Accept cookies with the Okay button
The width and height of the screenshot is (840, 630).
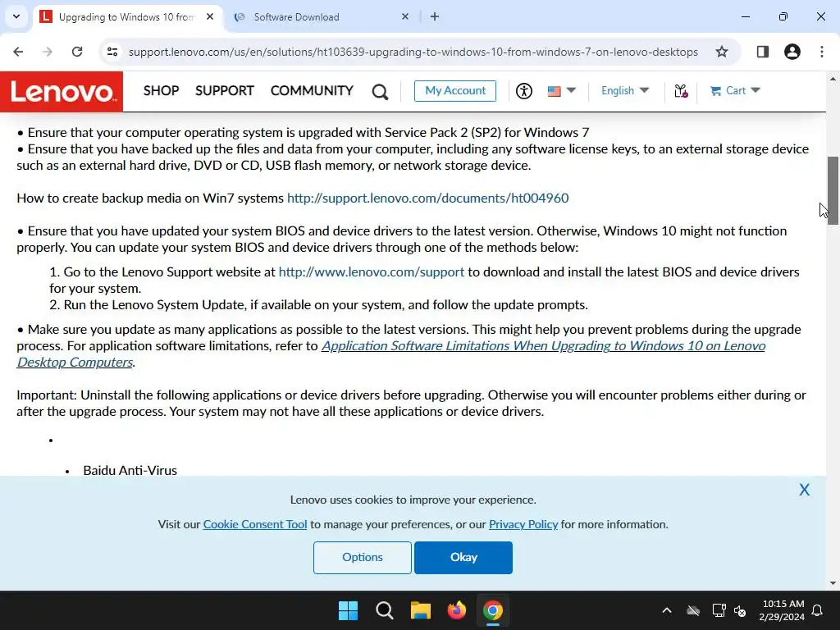463,557
